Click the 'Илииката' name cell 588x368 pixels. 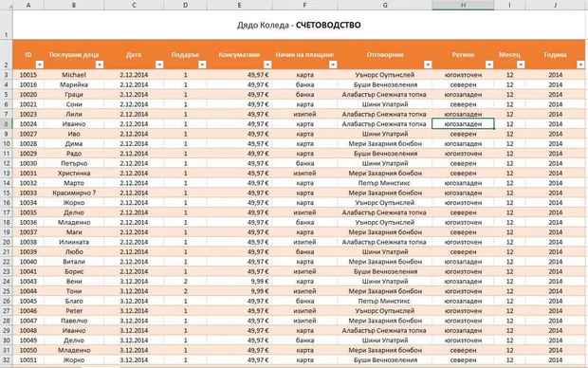(x=74, y=242)
